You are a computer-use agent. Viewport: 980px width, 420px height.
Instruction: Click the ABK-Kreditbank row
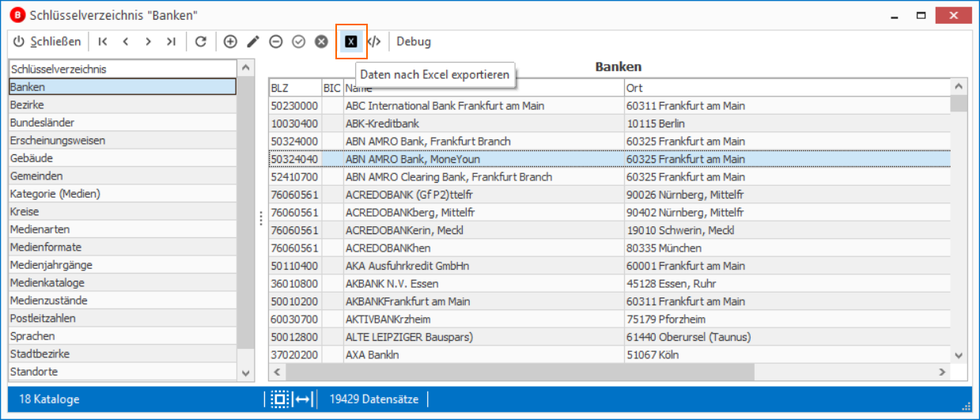point(609,123)
